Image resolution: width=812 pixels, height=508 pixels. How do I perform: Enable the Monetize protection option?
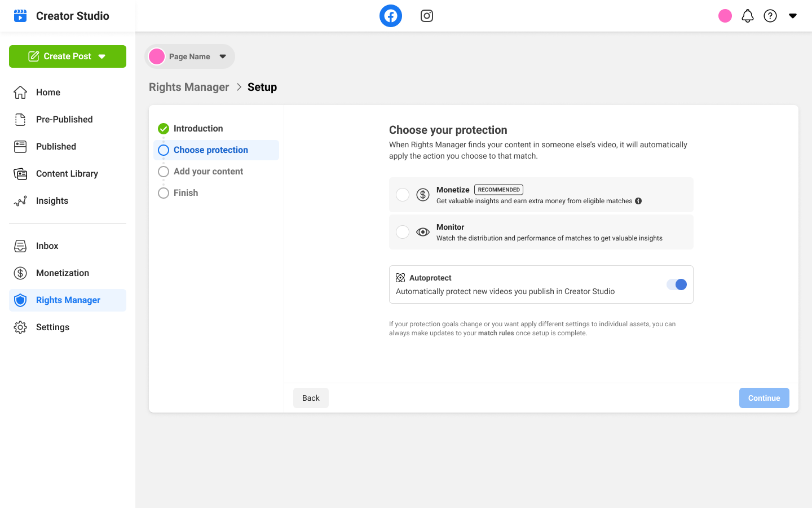pyautogui.click(x=403, y=194)
